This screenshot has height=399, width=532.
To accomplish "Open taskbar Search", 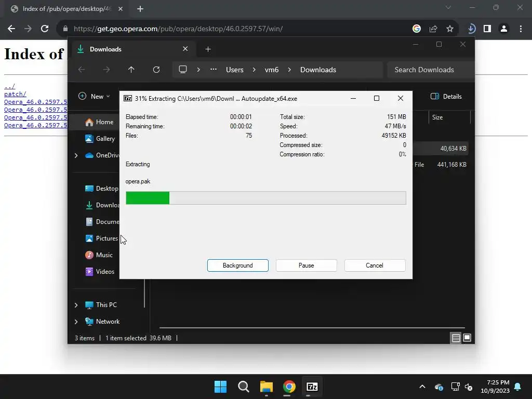I will tap(244, 387).
